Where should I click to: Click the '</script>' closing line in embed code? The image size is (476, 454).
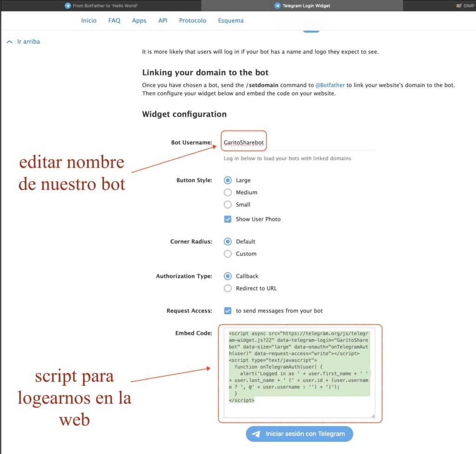242,400
